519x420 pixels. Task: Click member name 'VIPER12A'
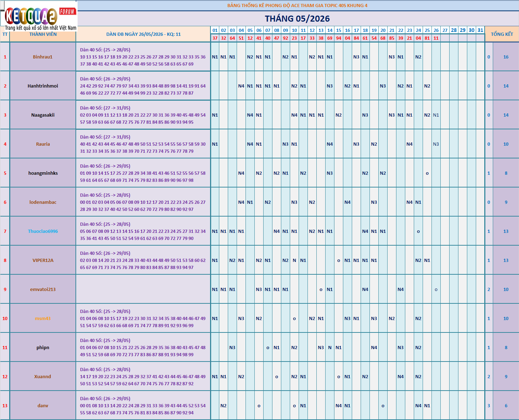tap(43, 260)
